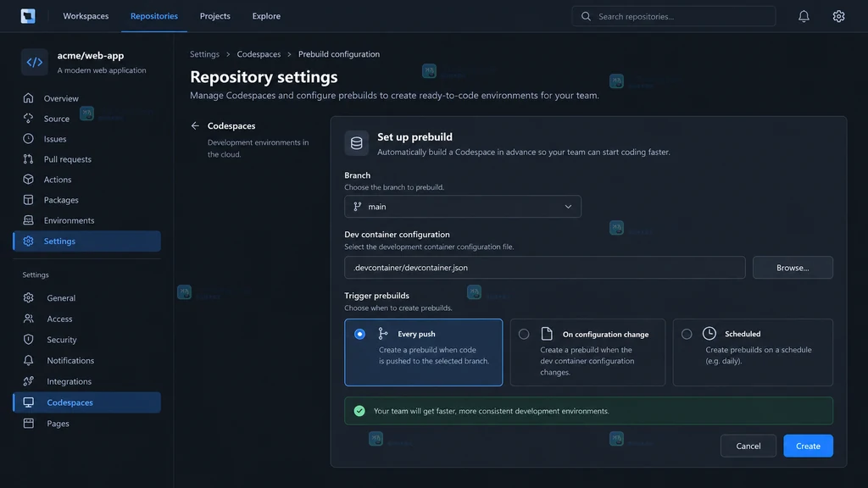Click the Browse... button

point(793,267)
